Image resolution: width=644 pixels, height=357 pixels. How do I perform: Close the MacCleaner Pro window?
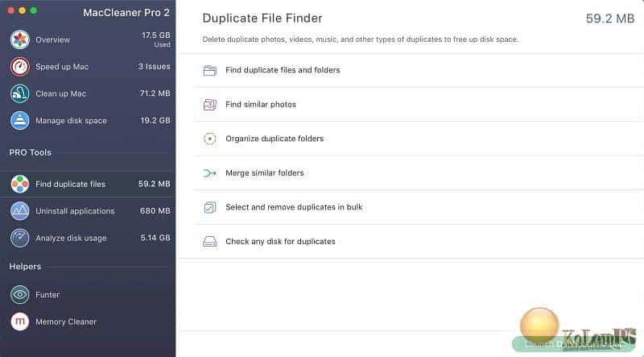coord(11,11)
